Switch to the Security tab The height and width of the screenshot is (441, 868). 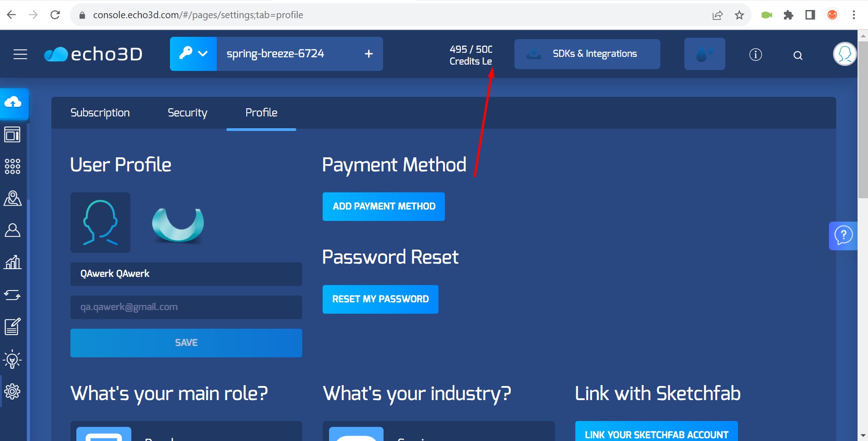(x=187, y=113)
